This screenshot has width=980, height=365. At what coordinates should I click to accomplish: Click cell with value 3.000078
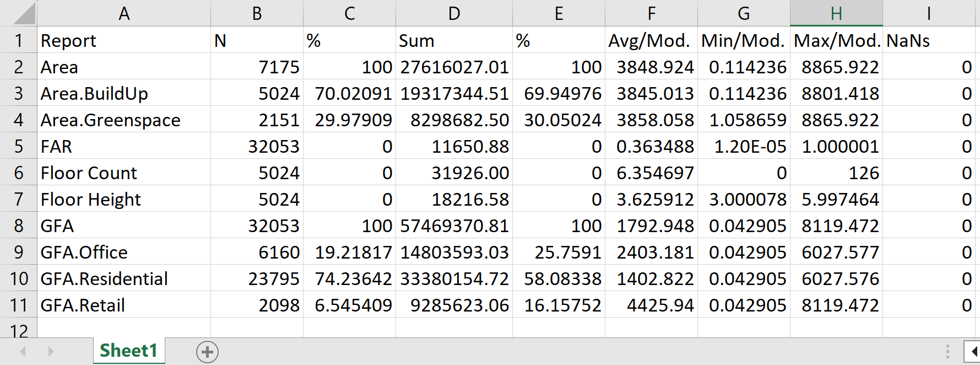744,199
